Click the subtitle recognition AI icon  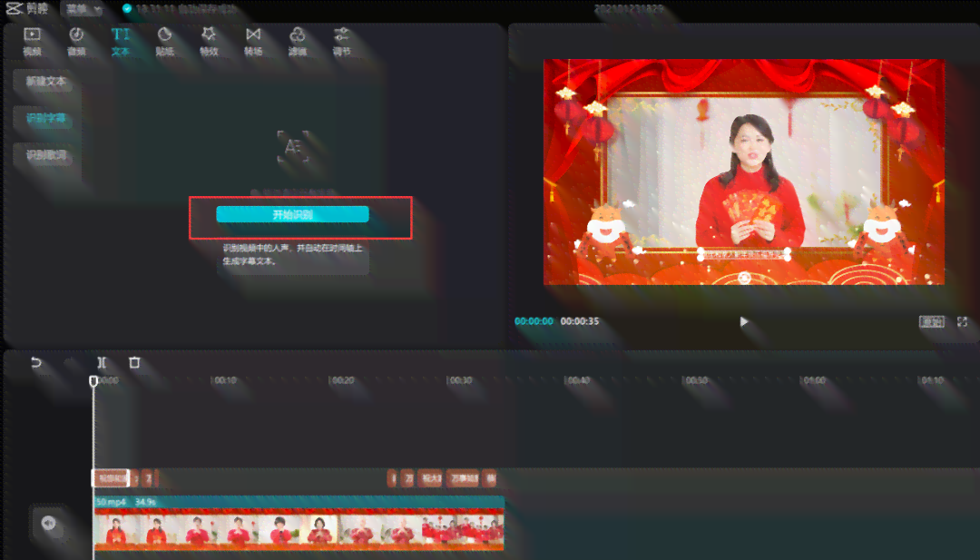(292, 148)
